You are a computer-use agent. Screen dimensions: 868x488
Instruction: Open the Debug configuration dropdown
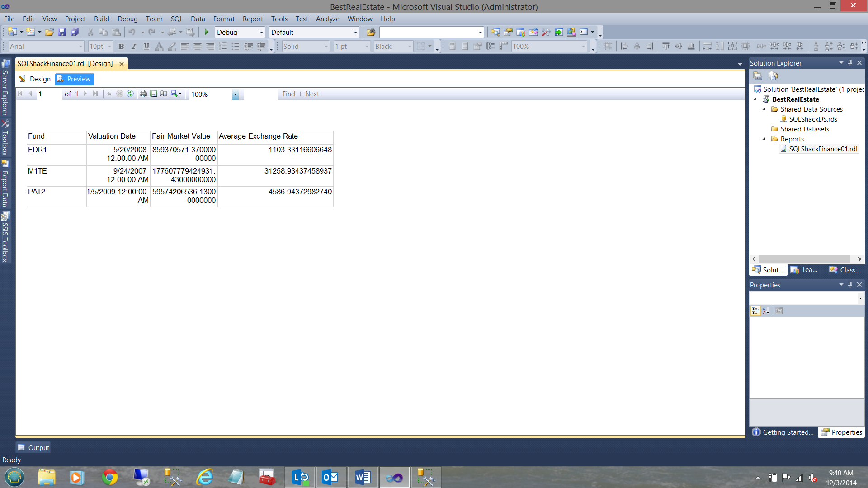tap(261, 33)
